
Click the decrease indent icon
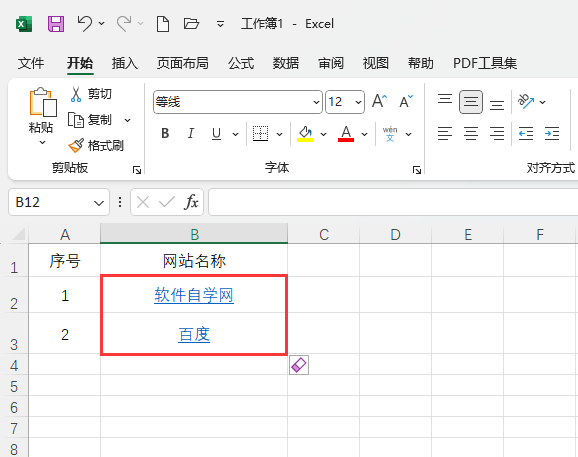(x=526, y=133)
